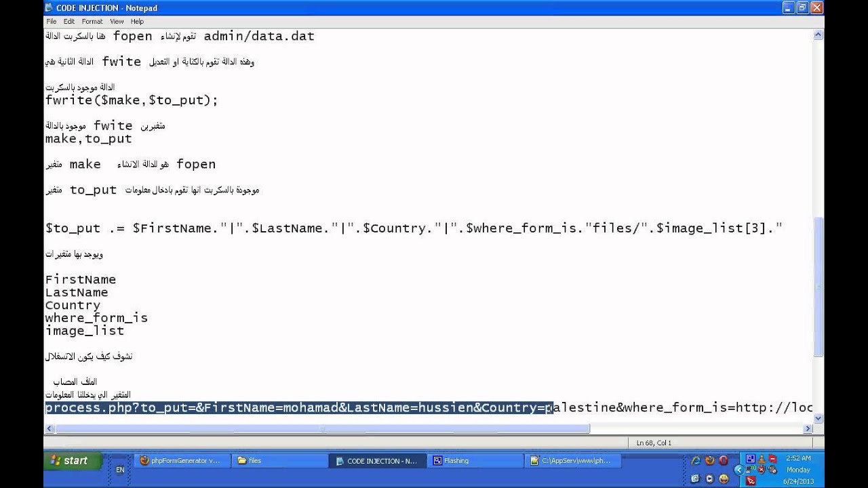Click the vertical scrollbar down arrow
Image resolution: width=868 pixels, height=488 pixels.
818,419
